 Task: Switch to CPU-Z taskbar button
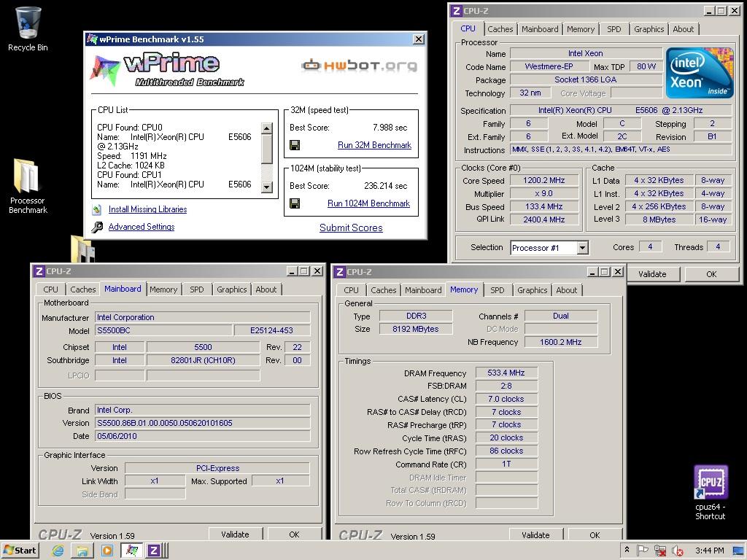[157, 551]
